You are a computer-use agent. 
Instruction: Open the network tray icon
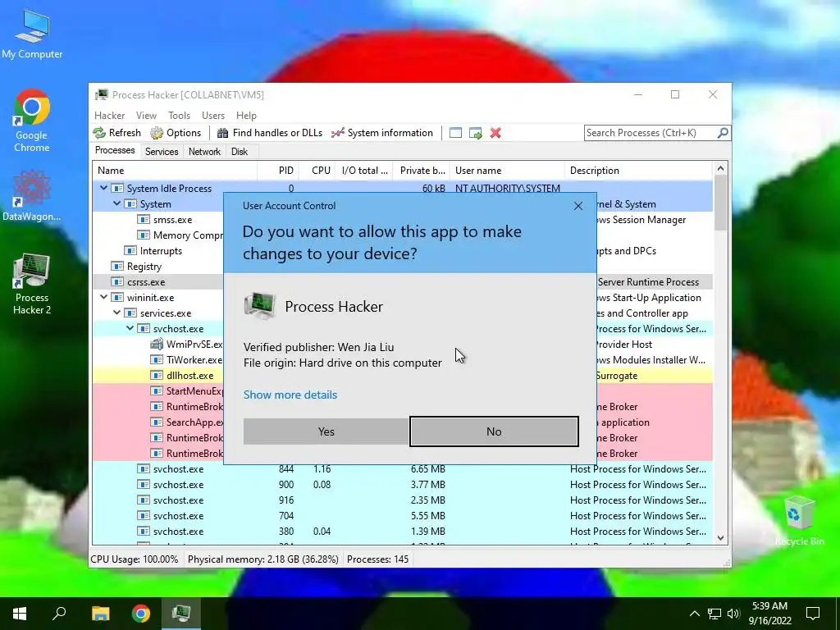pyautogui.click(x=714, y=614)
